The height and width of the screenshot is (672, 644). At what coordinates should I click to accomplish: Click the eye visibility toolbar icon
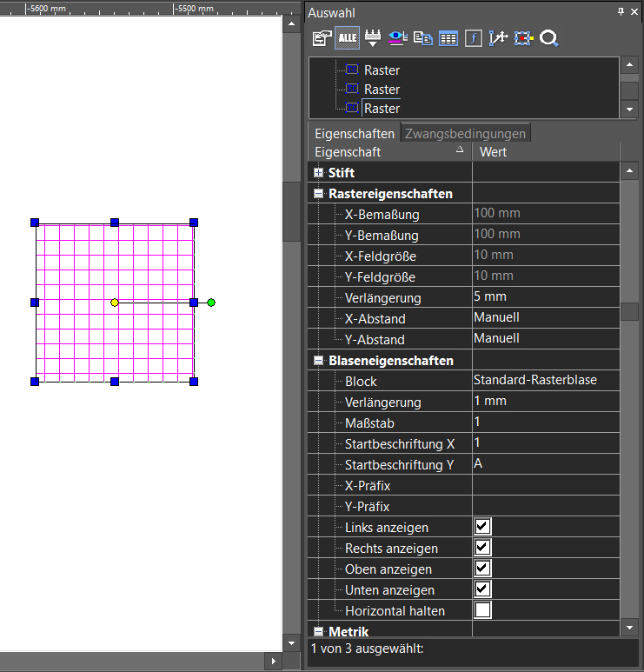(x=398, y=38)
